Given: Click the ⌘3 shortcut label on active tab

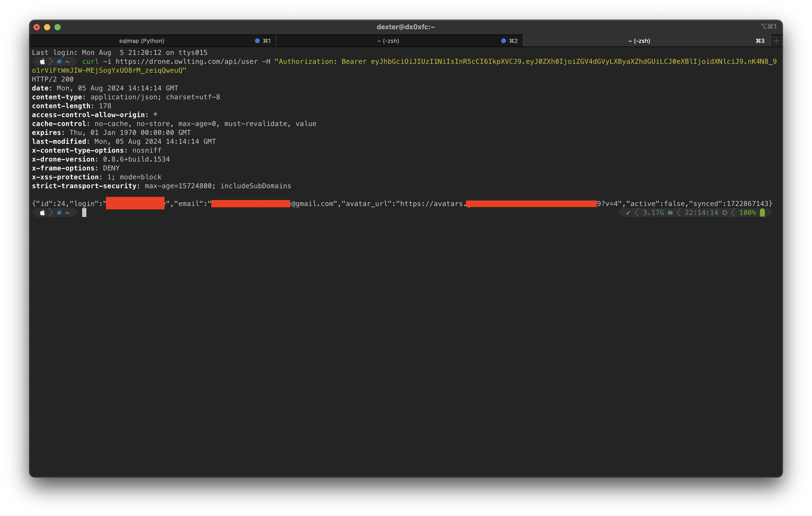Looking at the screenshot, I should pyautogui.click(x=760, y=41).
